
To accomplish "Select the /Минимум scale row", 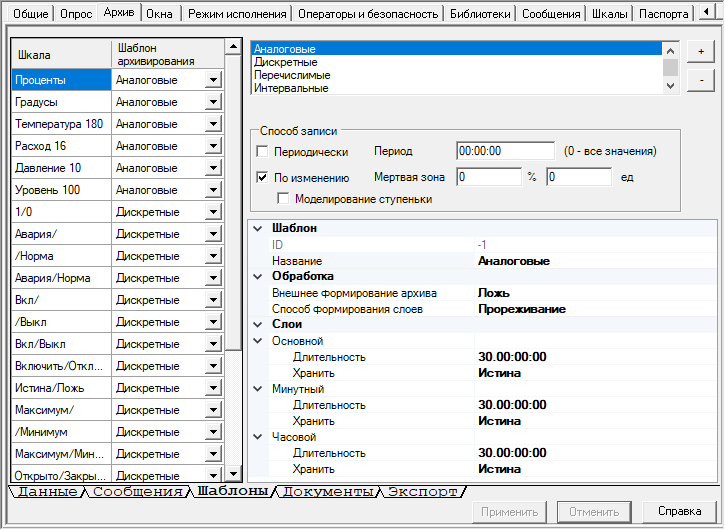I will click(61, 431).
